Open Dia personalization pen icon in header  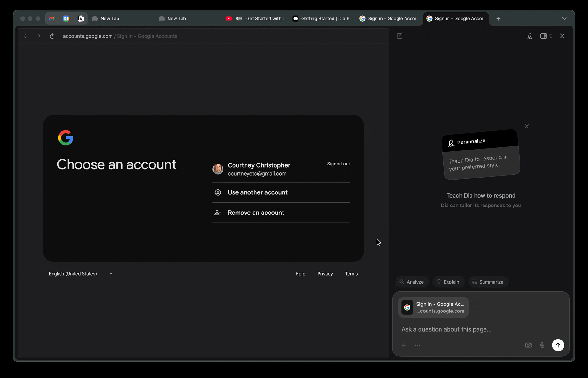(x=530, y=36)
